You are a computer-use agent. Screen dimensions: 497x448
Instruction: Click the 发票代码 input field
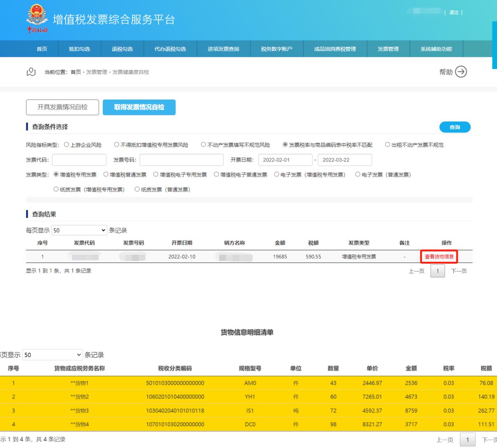coord(79,160)
